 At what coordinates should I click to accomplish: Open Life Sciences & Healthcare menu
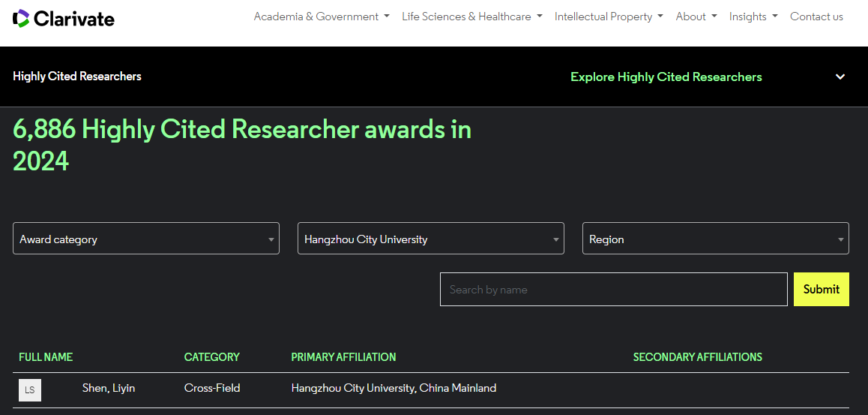click(x=471, y=17)
